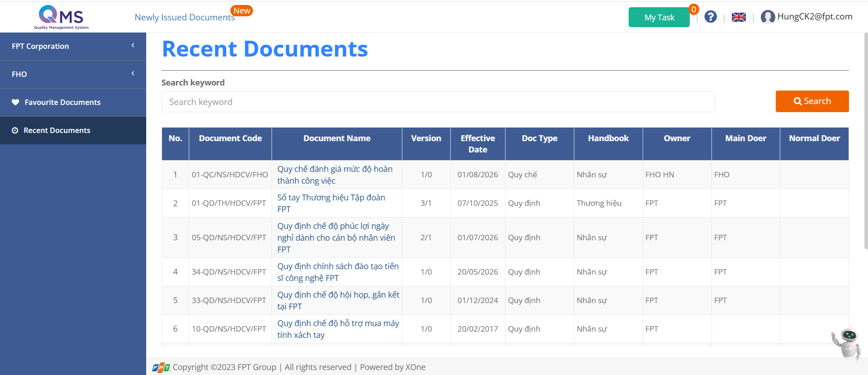Click the New badge on Newly Issued Documents

pos(242,11)
